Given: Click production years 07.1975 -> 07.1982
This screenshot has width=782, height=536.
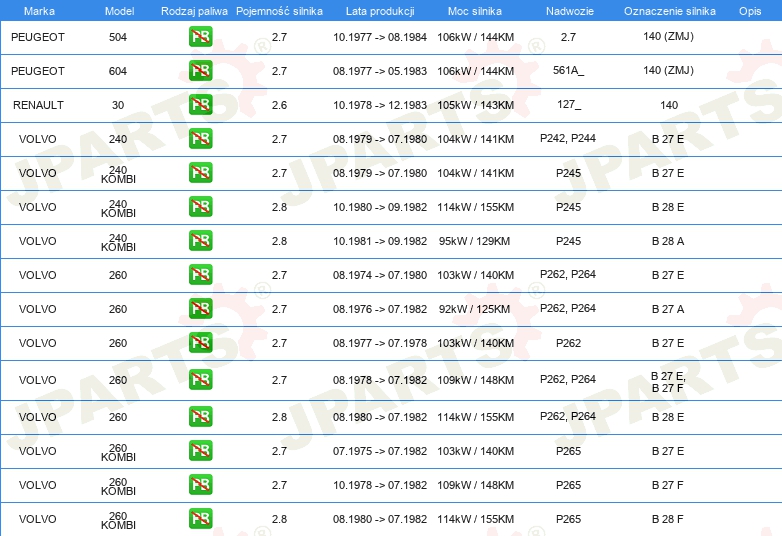Looking at the screenshot, I should pos(380,451).
